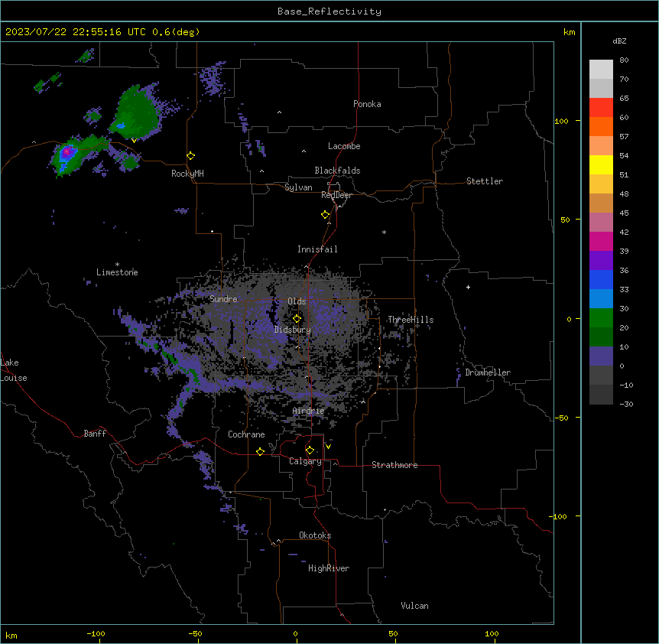Screen dimensions: 659x644
Task: Select the yellow diamond marker above Calgary label
Action: pyautogui.click(x=310, y=450)
